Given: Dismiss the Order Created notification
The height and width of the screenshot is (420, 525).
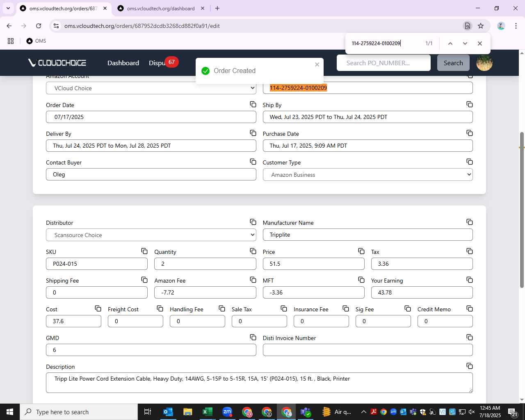Looking at the screenshot, I should tap(317, 64).
